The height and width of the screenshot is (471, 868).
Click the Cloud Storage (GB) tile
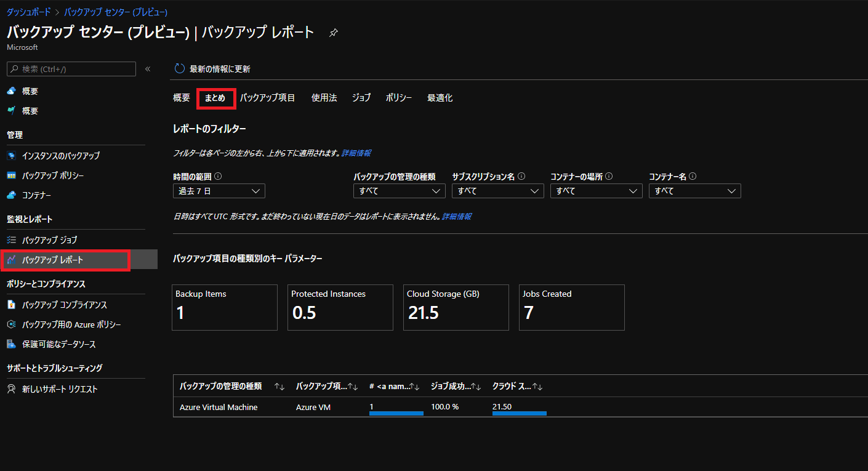tap(456, 307)
